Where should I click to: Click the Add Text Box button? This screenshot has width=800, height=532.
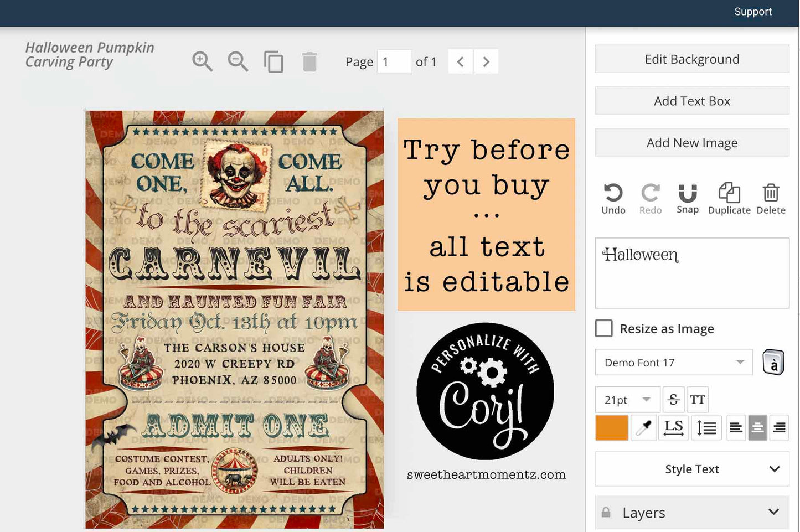coord(692,101)
